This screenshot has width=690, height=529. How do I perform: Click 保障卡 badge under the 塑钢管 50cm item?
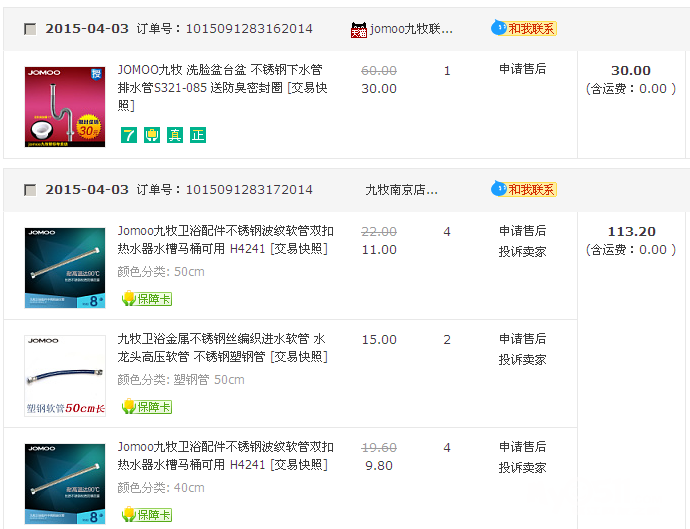146,406
